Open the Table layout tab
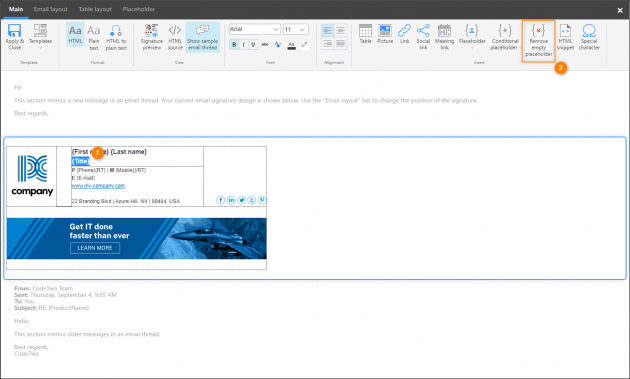630x379 pixels. pos(95,9)
